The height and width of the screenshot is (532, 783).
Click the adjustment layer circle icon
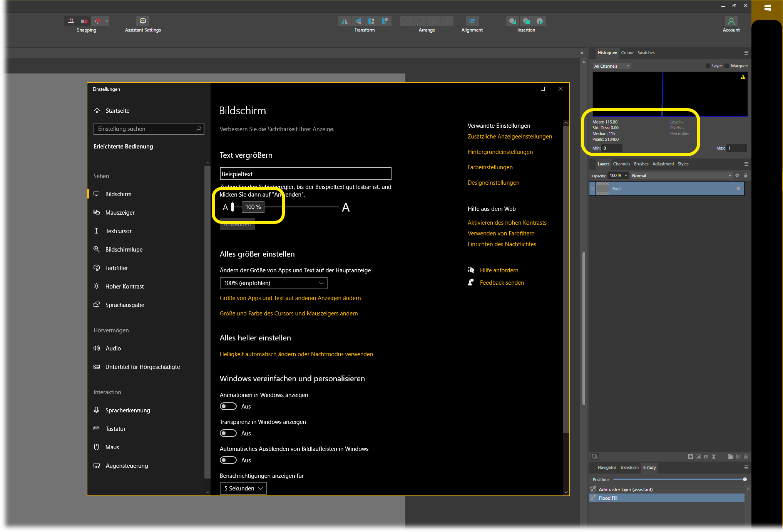click(698, 457)
